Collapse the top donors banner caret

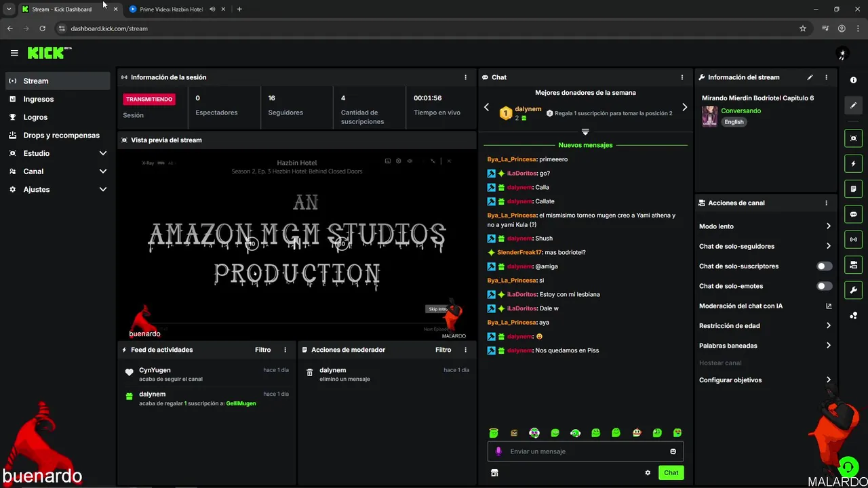pyautogui.click(x=585, y=131)
